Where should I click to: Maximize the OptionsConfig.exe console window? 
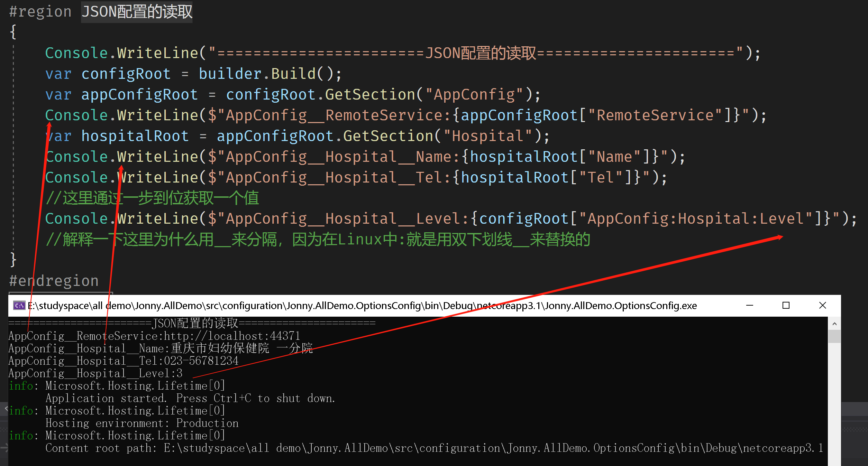pos(786,306)
